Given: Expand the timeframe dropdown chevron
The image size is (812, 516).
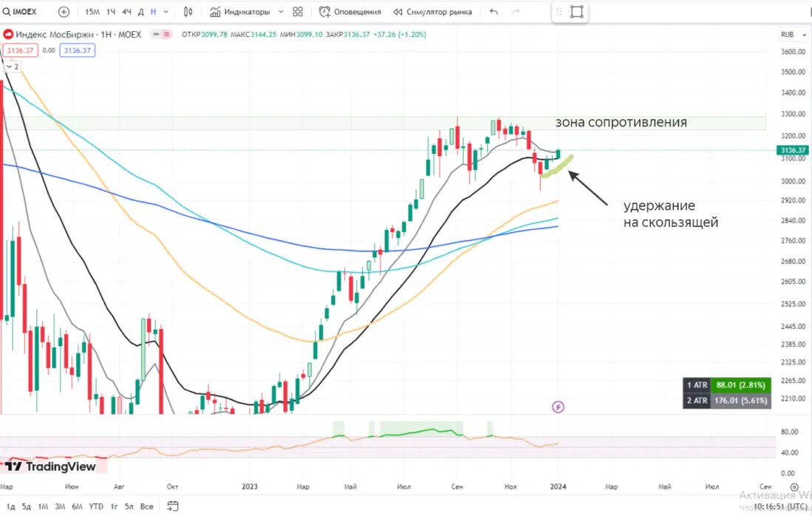Looking at the screenshot, I should click(x=166, y=11).
